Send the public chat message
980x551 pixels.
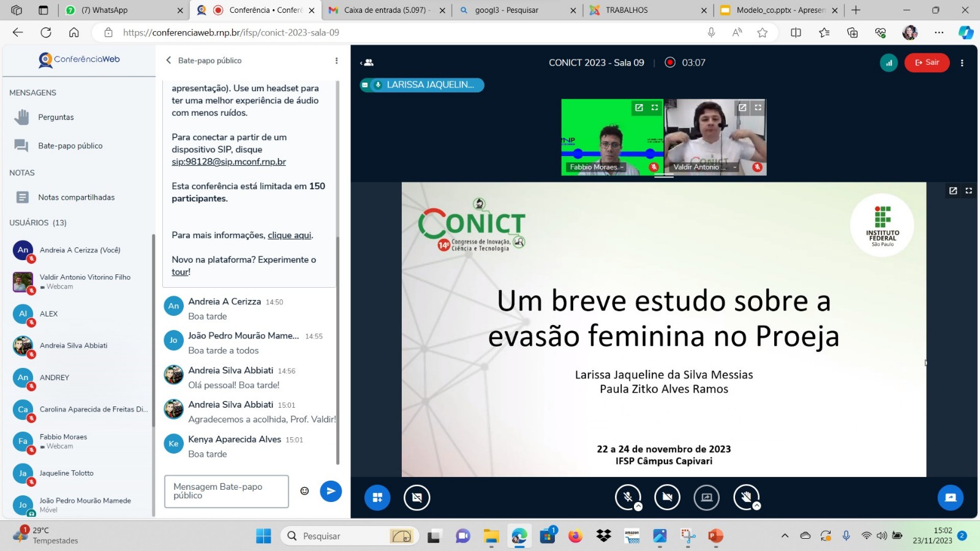pyautogui.click(x=331, y=491)
